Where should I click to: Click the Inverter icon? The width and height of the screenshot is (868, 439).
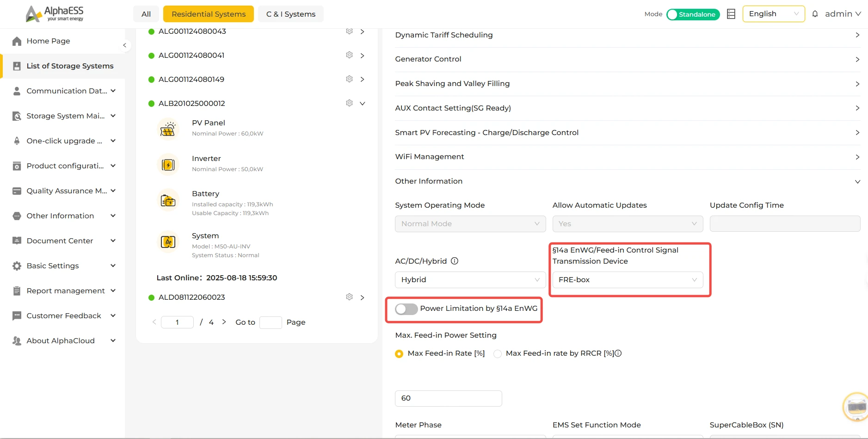click(168, 164)
